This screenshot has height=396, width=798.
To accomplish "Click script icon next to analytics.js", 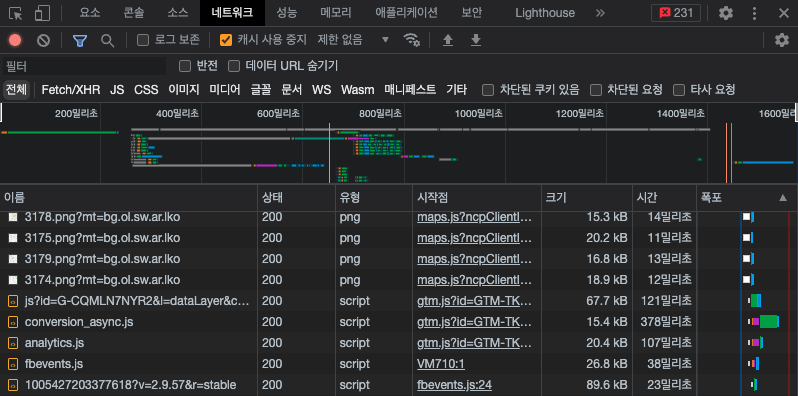I will pos(14,343).
